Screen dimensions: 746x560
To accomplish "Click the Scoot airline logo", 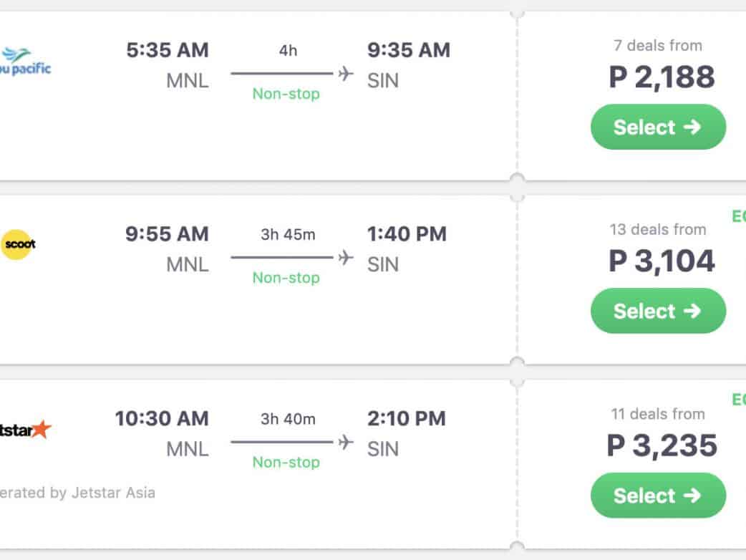I will tap(19, 244).
